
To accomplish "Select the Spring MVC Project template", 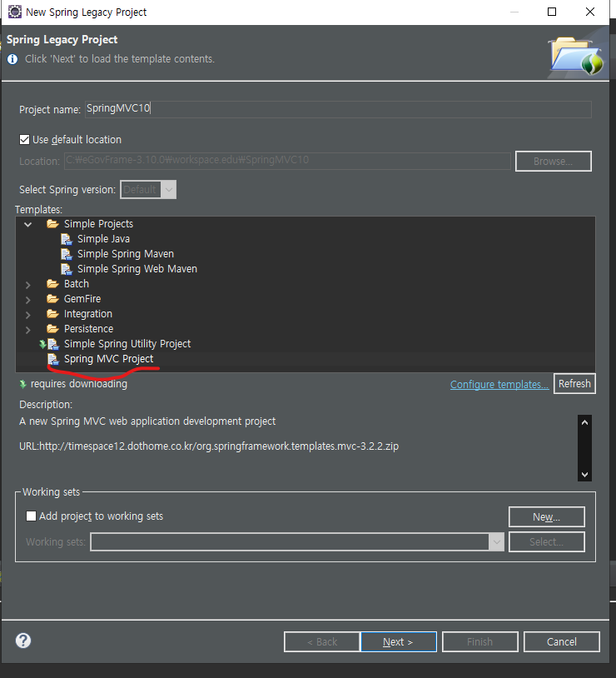I will (x=108, y=359).
